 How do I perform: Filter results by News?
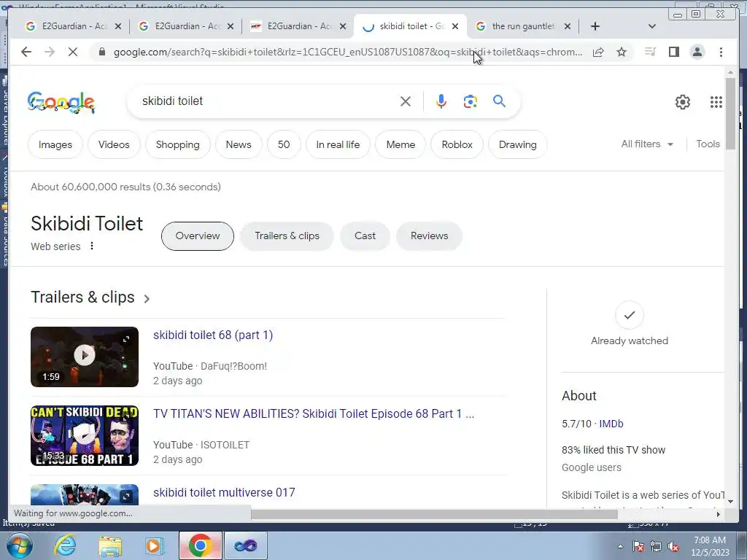pos(239,144)
